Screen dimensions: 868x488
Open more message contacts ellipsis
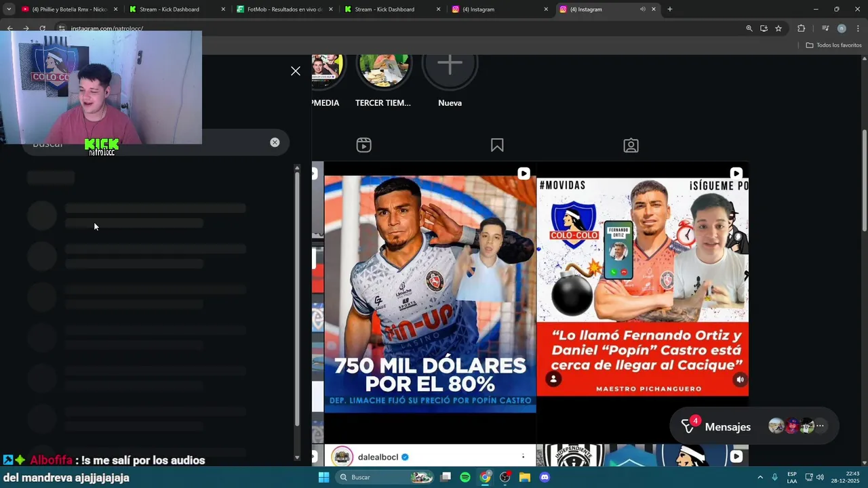pos(820,426)
